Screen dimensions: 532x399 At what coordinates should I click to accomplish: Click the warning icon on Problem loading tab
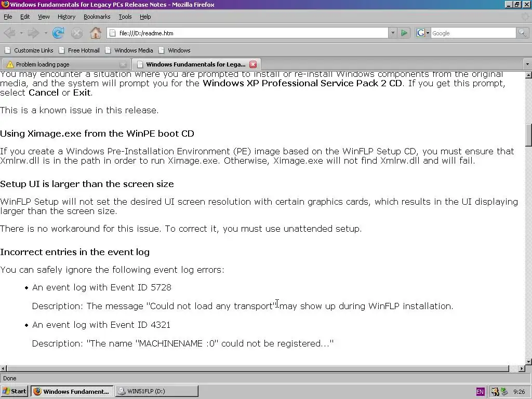coord(10,64)
